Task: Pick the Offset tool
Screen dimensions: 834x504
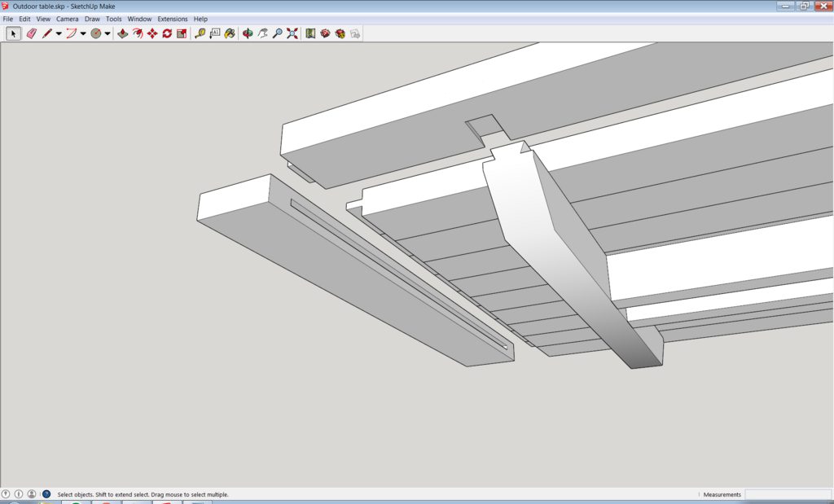Action: pos(138,33)
